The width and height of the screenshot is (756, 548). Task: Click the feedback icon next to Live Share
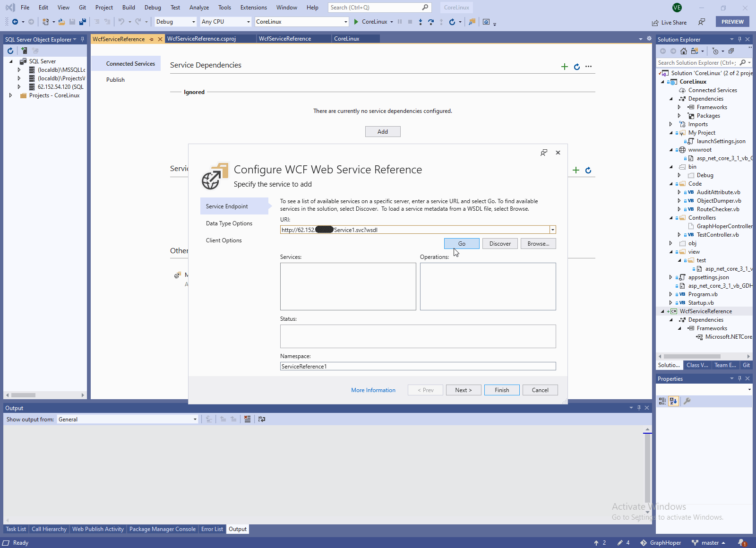[x=702, y=22]
